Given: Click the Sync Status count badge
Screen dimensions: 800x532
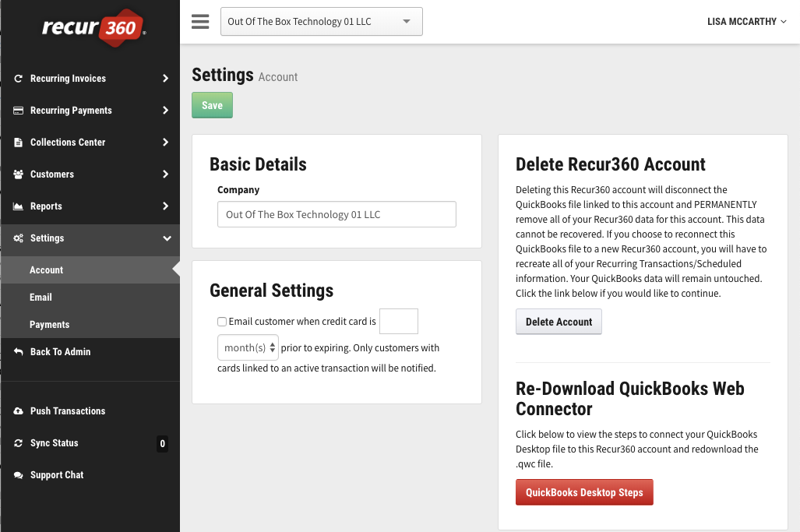Looking at the screenshot, I should pyautogui.click(x=162, y=443).
